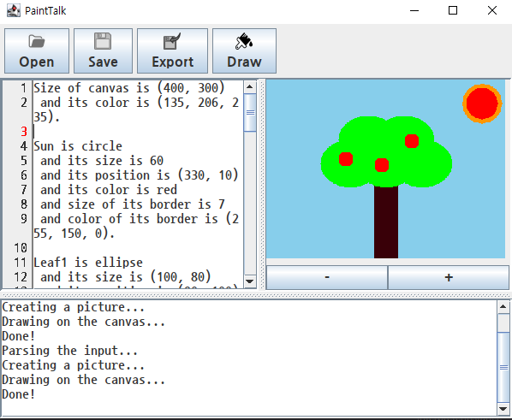Image resolution: width=512 pixels, height=420 pixels.
Task: Save the script with the Save button
Action: [x=103, y=51]
